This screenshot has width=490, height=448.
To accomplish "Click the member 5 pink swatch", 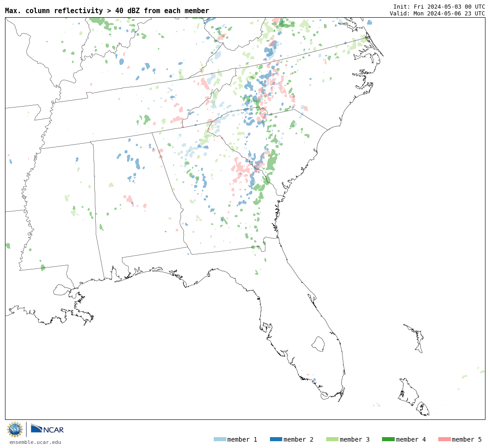I will [444, 439].
